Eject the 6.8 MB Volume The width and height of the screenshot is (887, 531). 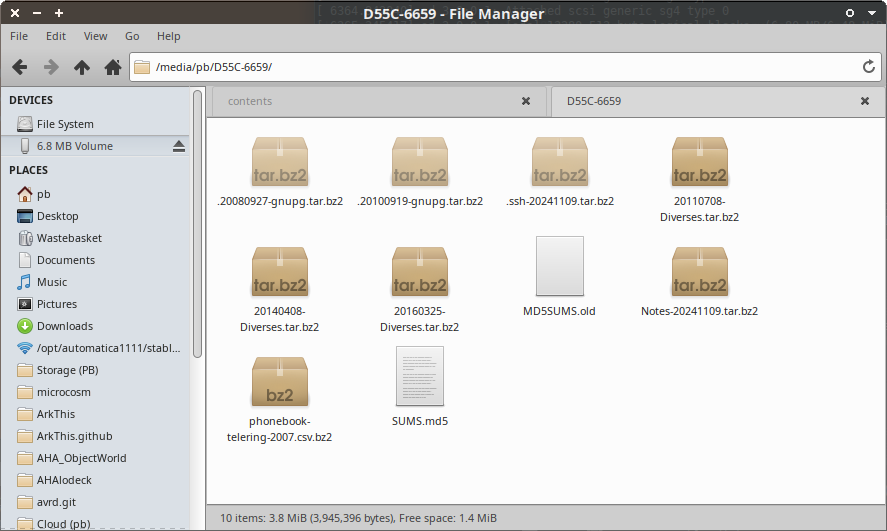point(179,146)
